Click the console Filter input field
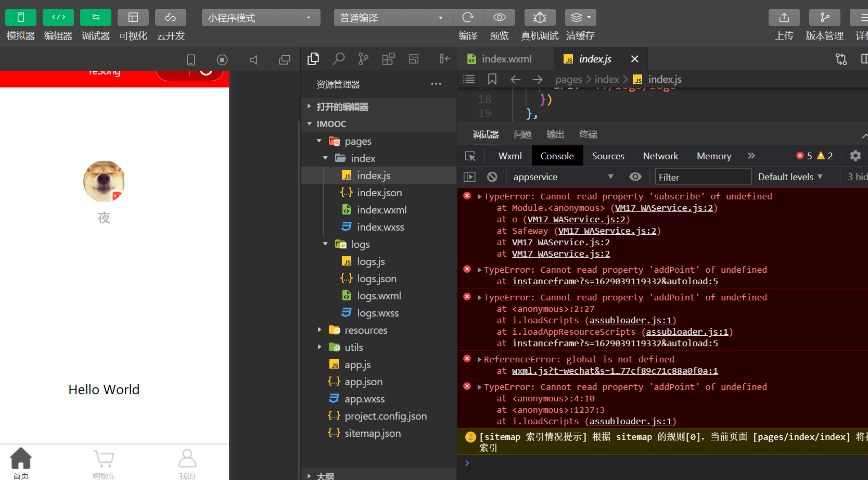The image size is (868, 480). click(x=703, y=177)
